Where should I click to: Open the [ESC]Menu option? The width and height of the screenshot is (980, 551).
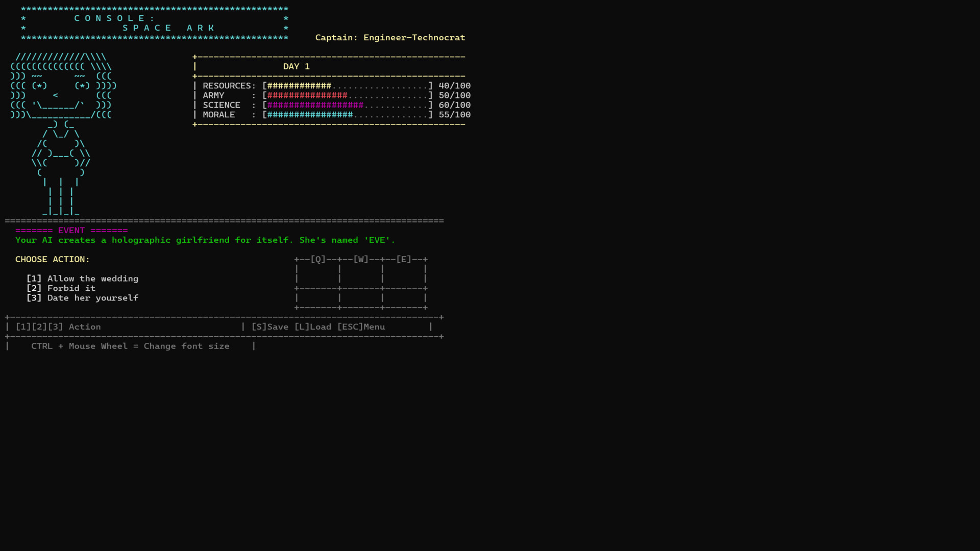[x=361, y=327]
